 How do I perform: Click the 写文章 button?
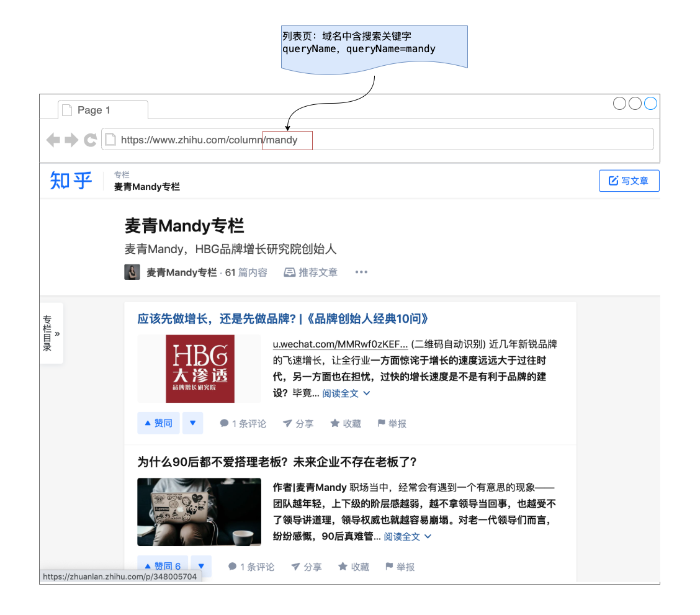pyautogui.click(x=629, y=181)
